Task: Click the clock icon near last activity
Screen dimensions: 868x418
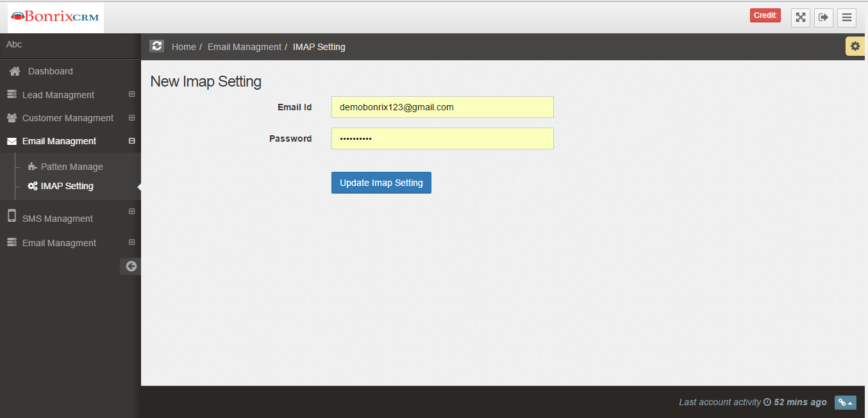Action: [x=767, y=402]
